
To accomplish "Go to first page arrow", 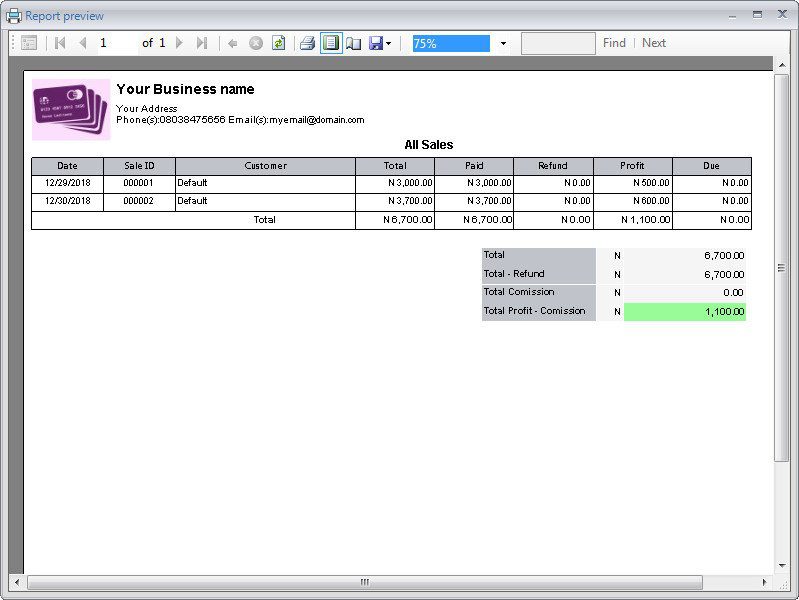I will (x=60, y=43).
